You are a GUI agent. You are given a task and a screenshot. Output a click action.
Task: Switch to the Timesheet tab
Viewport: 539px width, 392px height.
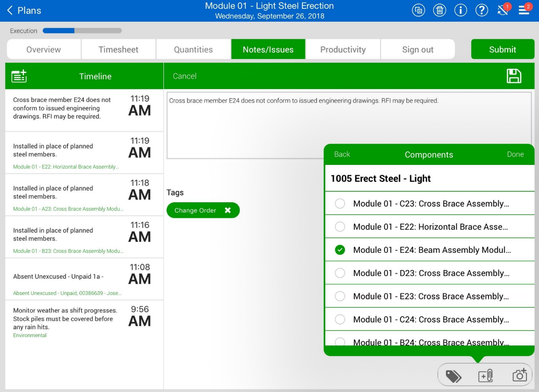118,49
